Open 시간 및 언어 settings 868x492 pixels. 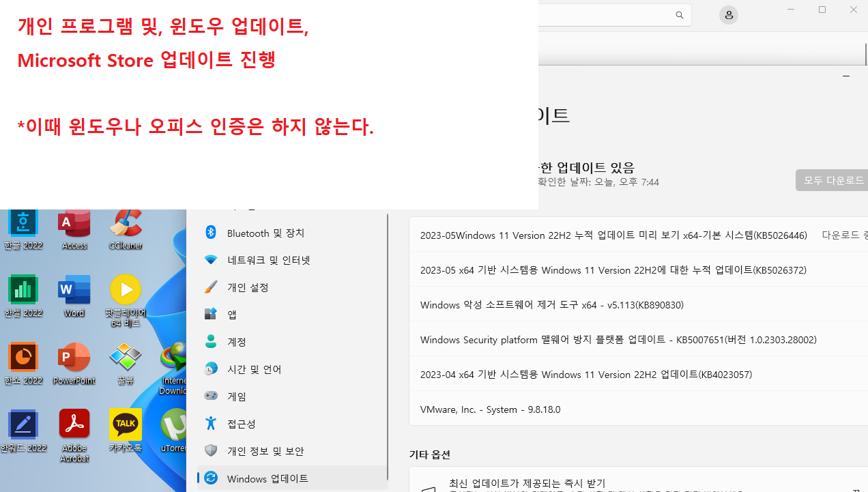click(x=292, y=369)
